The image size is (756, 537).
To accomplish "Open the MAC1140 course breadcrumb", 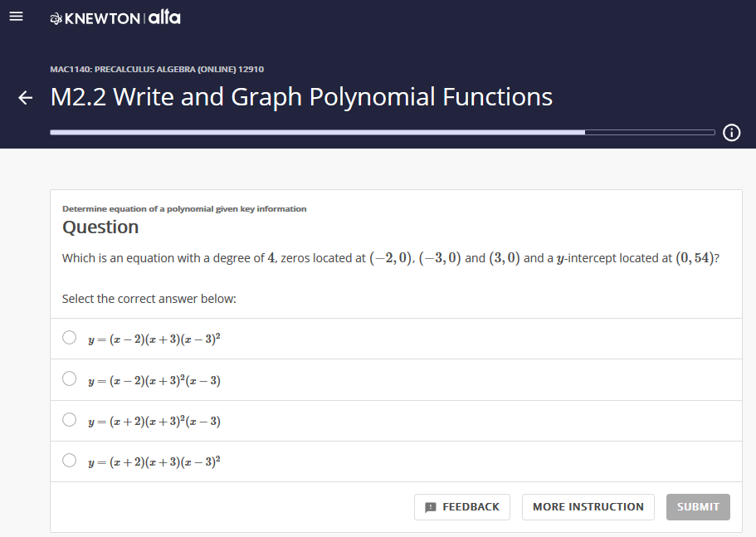I will coord(156,70).
